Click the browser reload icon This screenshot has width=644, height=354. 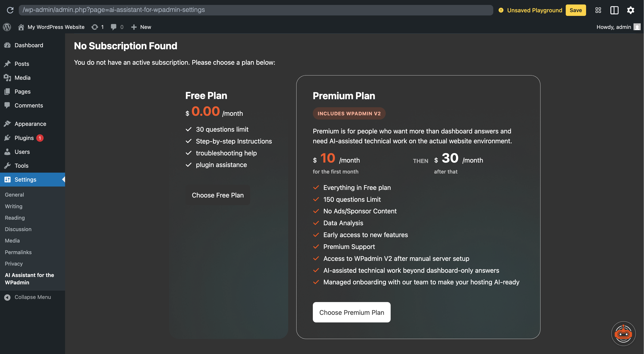coord(10,10)
